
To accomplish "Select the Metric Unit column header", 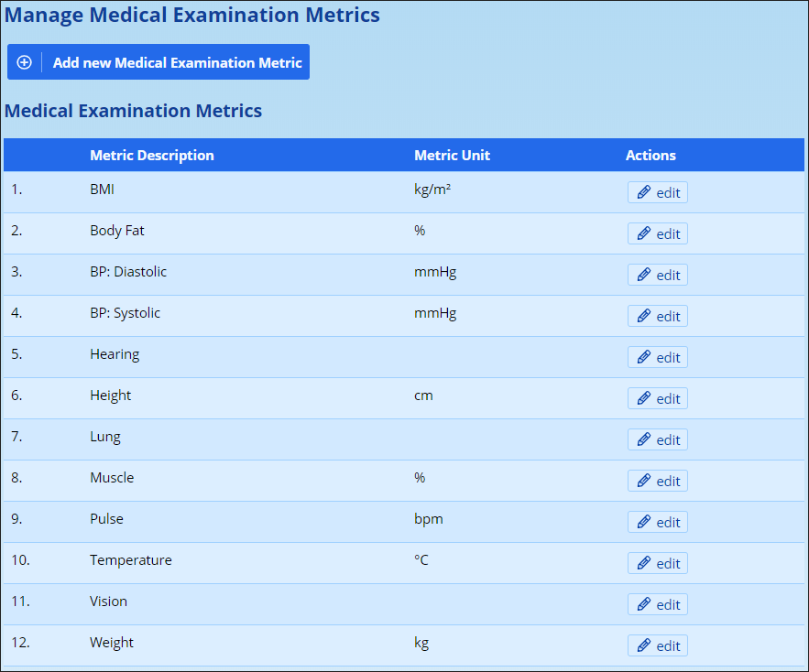I will tap(452, 156).
